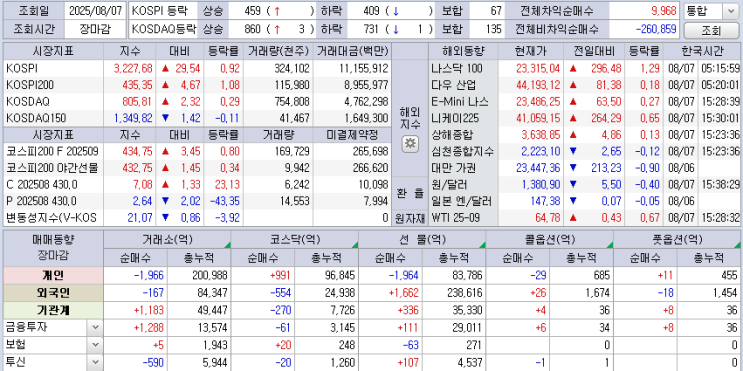Click the 심천종합지수 overseas row
Viewport: 743px width, 371px height.
point(585,152)
